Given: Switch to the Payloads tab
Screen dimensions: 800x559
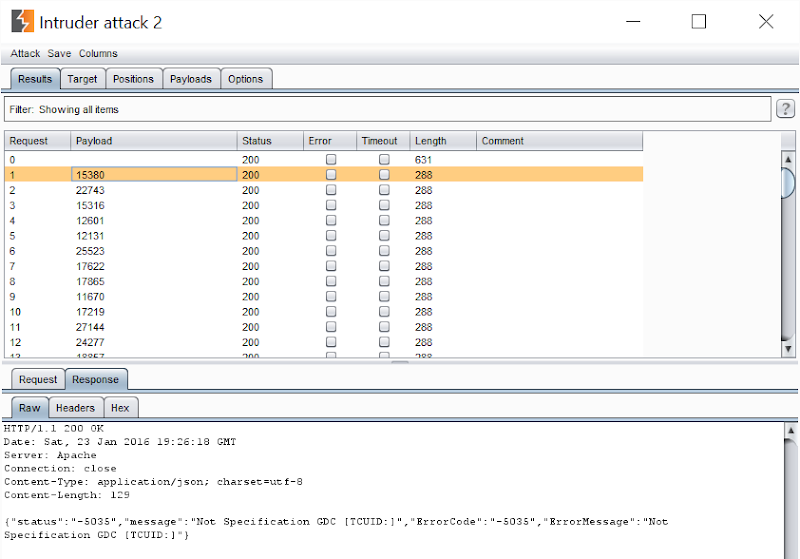Looking at the screenshot, I should pos(191,79).
